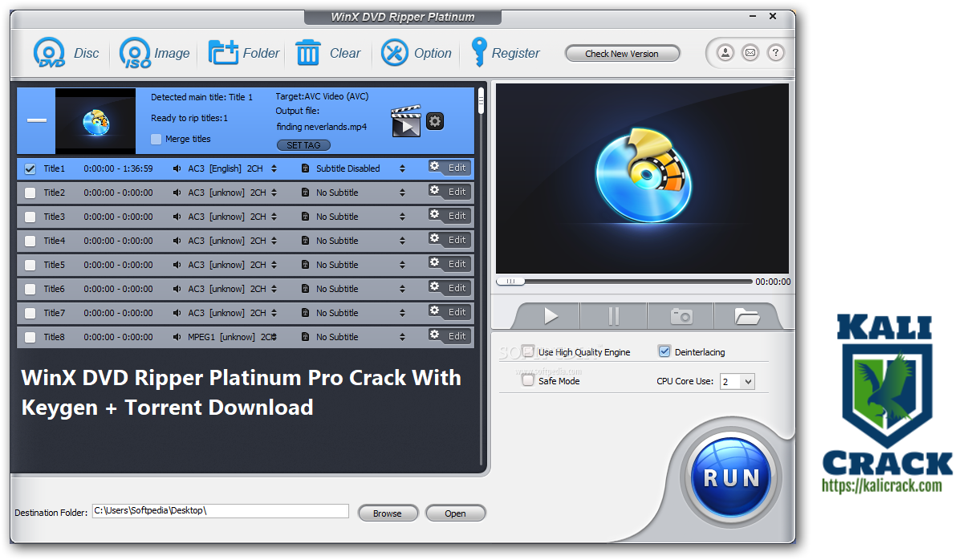Viewport: 963px width, 560px height.
Task: Open the destination folder
Action: 455,513
